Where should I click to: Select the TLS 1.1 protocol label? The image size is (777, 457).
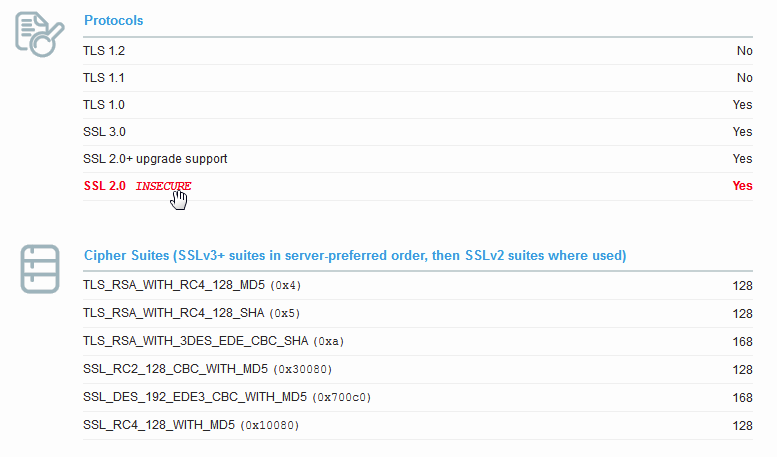pos(104,78)
